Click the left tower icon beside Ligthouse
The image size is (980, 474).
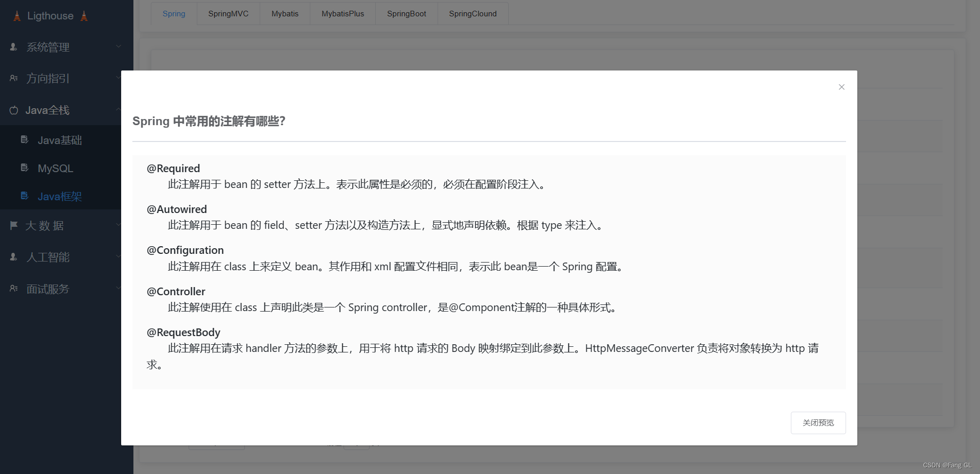coord(17,16)
